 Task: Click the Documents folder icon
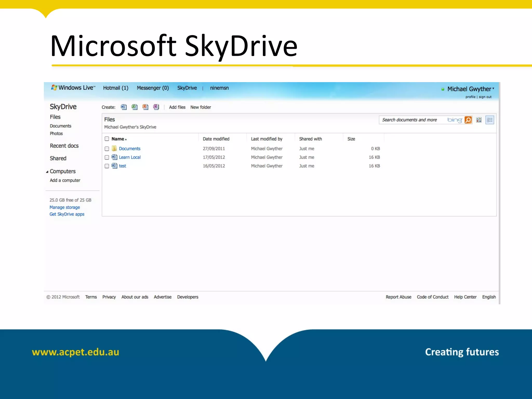114,148
